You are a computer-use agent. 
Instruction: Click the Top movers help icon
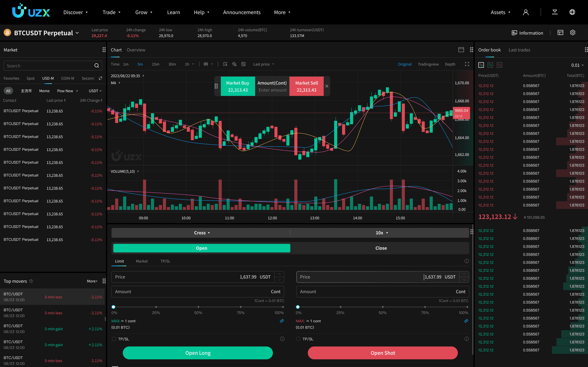31,281
